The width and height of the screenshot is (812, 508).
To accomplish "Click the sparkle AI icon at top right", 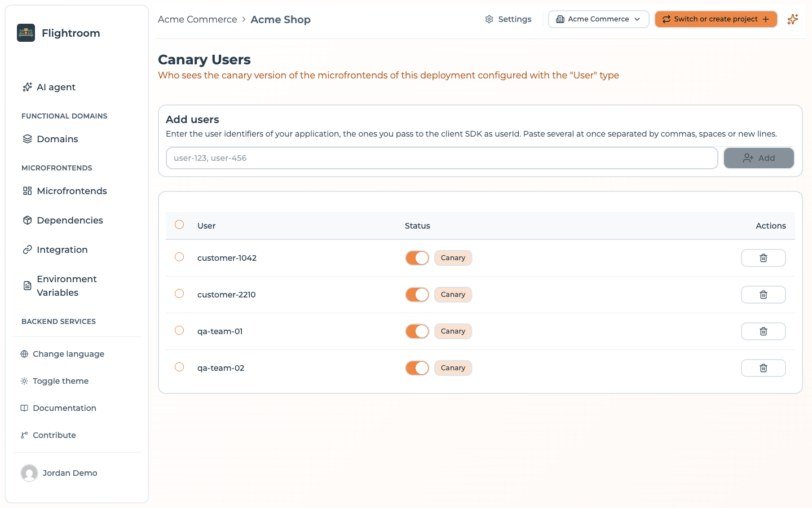I will (x=793, y=19).
